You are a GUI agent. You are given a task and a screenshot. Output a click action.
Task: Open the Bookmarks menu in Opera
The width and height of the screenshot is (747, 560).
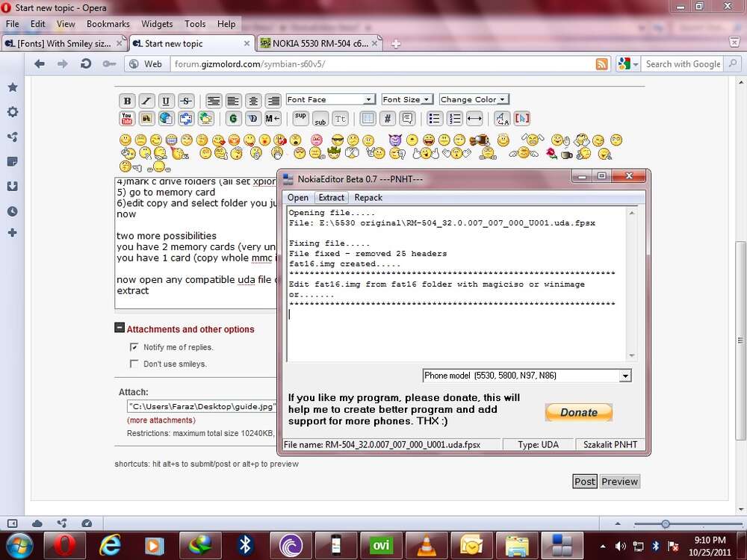(108, 24)
